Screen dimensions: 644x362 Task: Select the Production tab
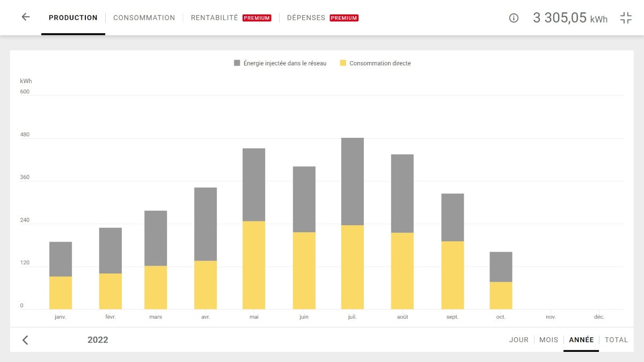click(73, 18)
